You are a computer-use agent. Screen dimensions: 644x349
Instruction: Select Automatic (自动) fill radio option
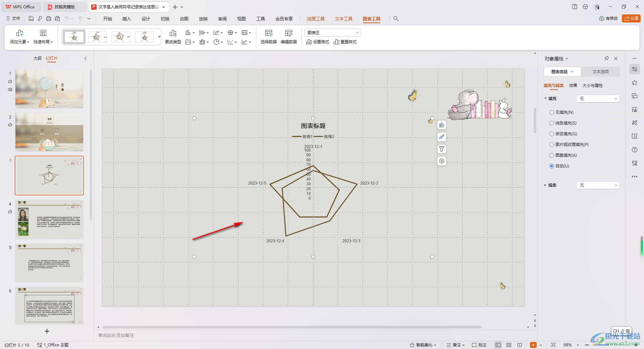coord(552,166)
